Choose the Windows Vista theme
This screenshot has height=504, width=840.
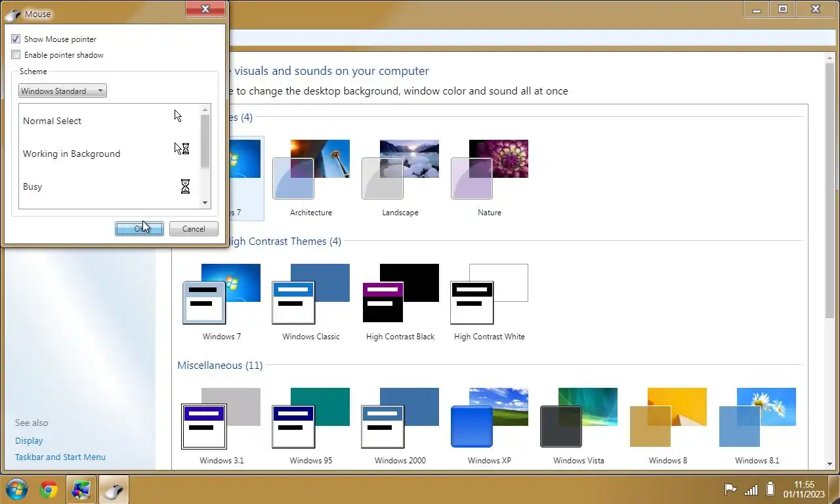(579, 418)
